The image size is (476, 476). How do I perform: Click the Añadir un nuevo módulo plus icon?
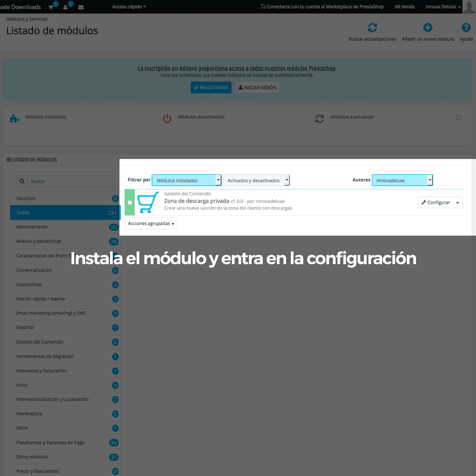tap(428, 28)
